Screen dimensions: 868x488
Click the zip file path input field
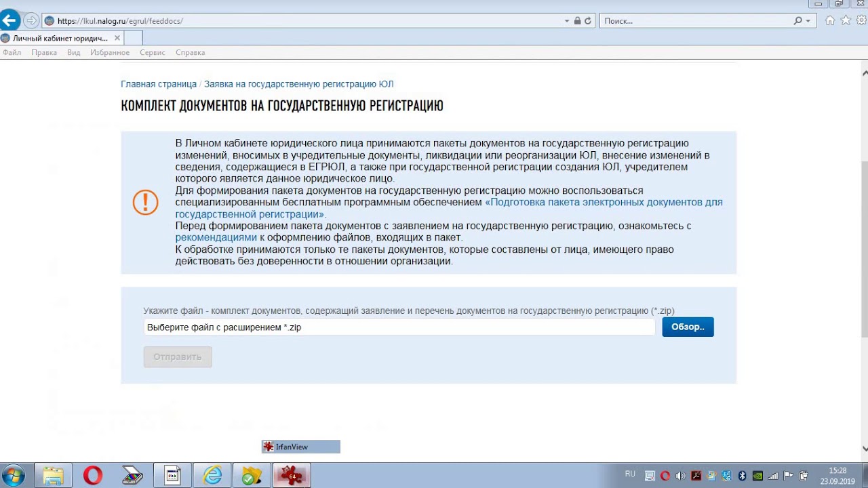pos(399,327)
